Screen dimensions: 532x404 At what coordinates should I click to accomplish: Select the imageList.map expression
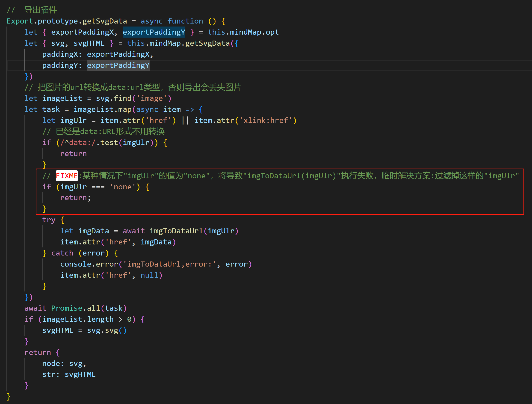click(102, 109)
